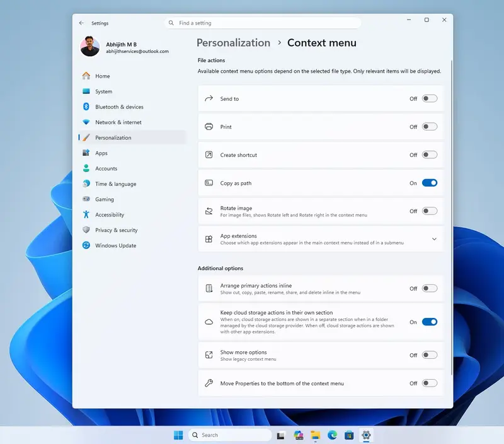
Task: Click the Print printer icon
Action: point(209,126)
